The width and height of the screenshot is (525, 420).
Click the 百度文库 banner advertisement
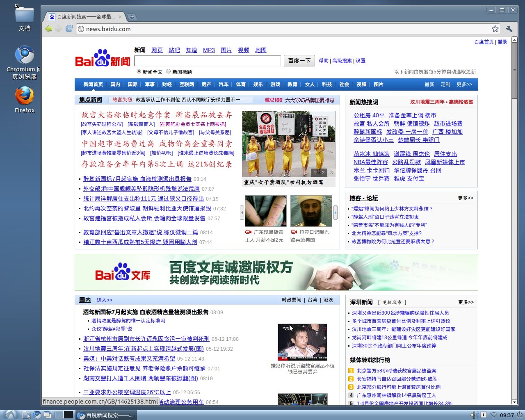[276, 272]
